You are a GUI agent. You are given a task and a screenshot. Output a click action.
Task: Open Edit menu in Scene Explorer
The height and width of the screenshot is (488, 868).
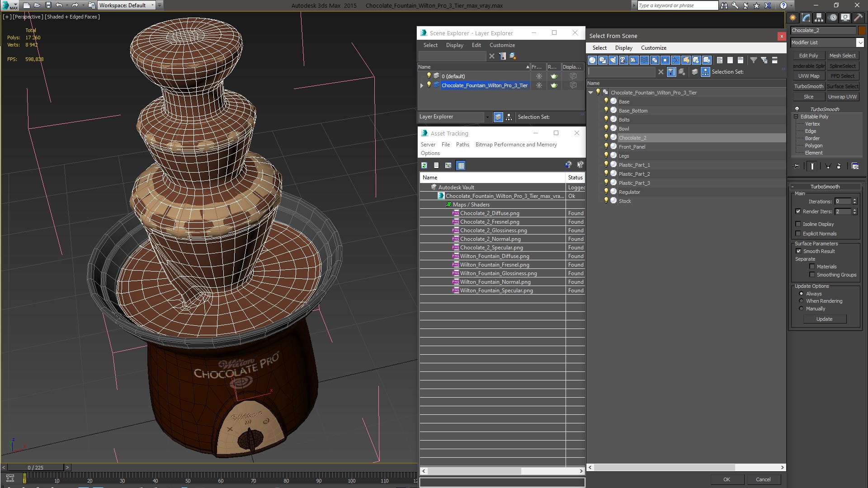tap(476, 45)
